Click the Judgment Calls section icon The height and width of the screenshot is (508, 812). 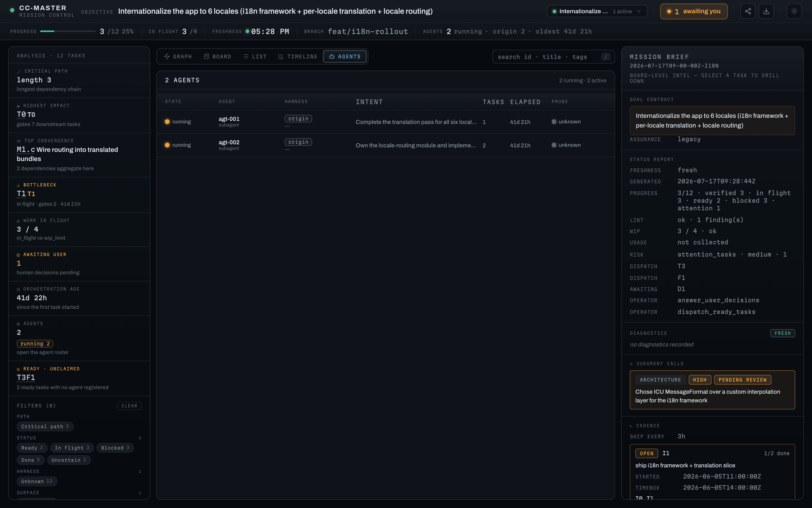pos(631,364)
